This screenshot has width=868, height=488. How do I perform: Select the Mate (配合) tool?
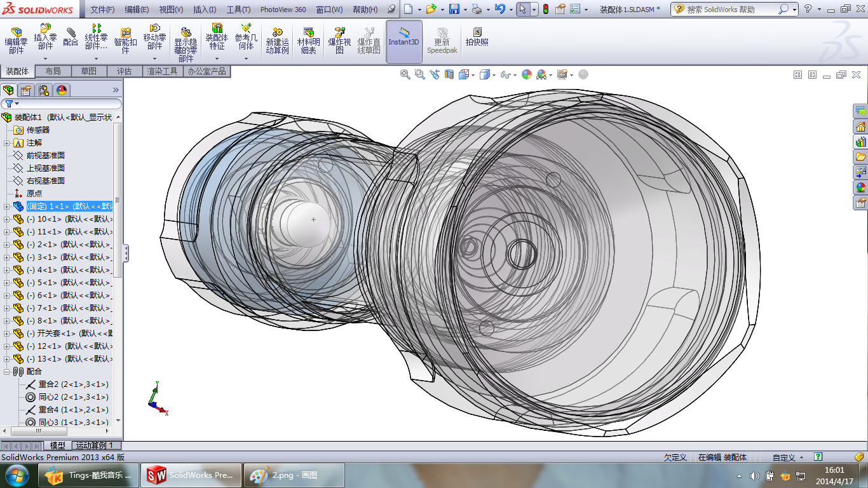pos(71,37)
